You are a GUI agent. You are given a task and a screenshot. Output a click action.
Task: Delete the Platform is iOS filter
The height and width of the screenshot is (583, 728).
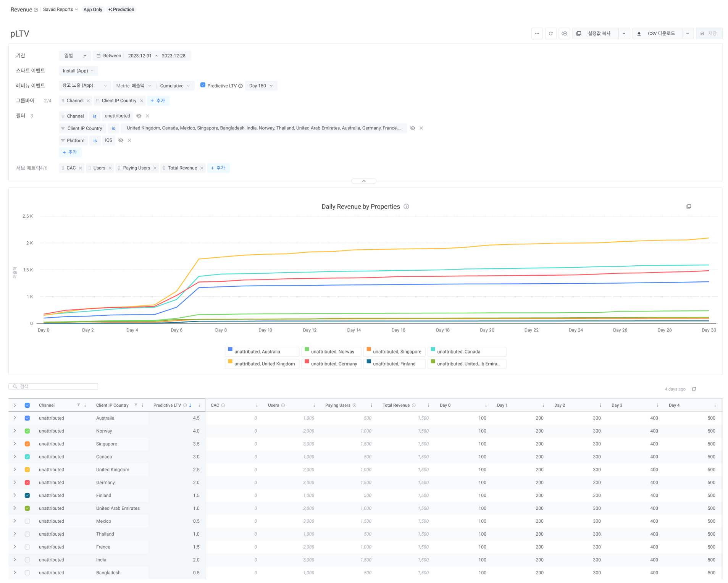pyautogui.click(x=129, y=141)
